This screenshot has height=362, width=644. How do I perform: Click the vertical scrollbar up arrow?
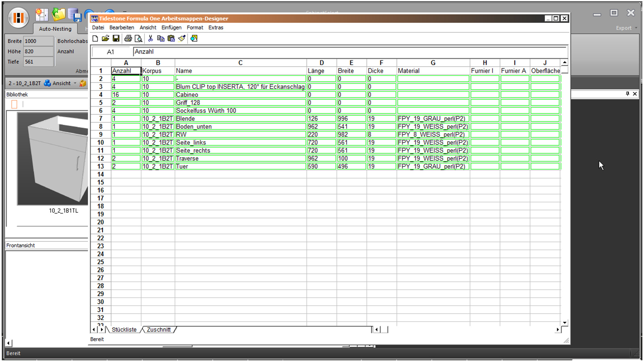pyautogui.click(x=565, y=63)
